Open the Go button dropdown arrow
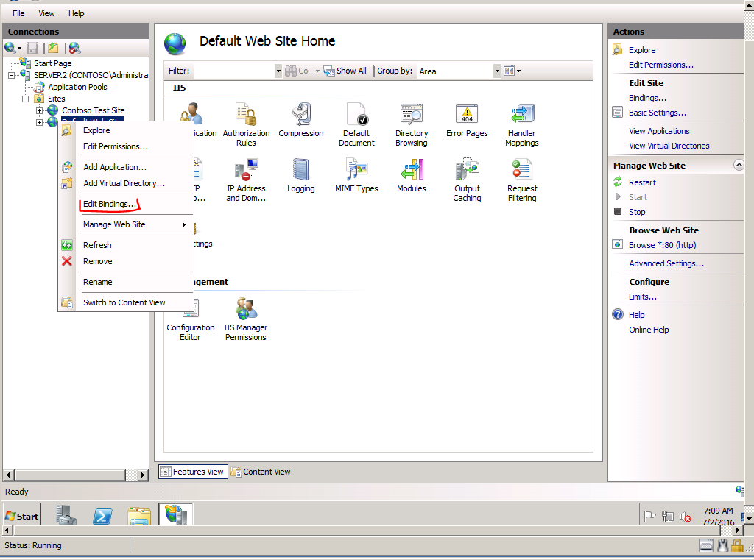Screen dimensions: 754x560 click(x=317, y=71)
